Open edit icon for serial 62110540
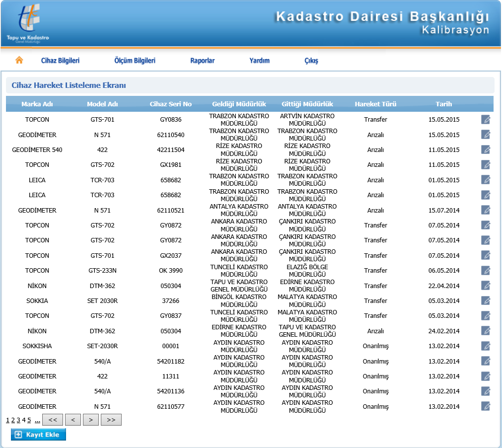 pyautogui.click(x=486, y=135)
